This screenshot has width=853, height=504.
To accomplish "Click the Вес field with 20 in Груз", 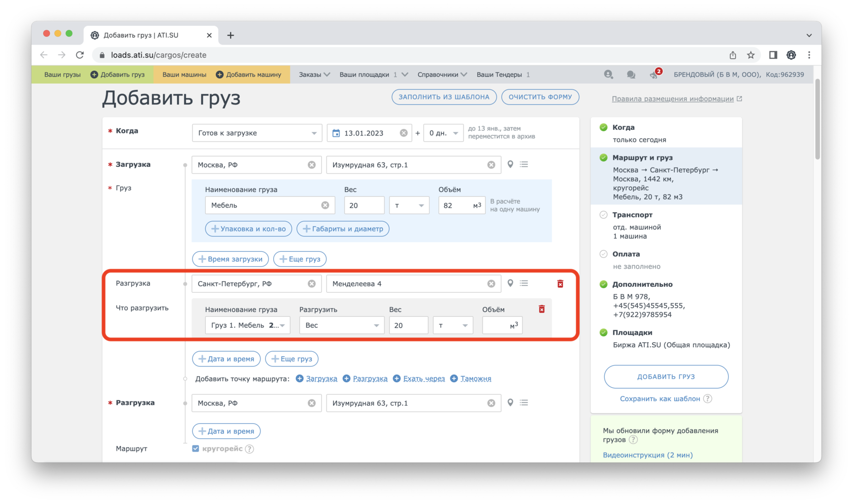I will pyautogui.click(x=364, y=206).
